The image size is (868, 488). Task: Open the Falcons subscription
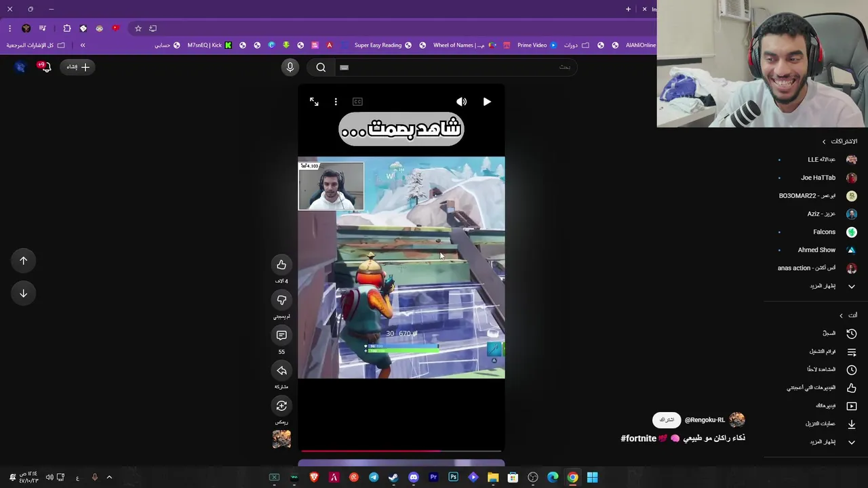click(817, 232)
